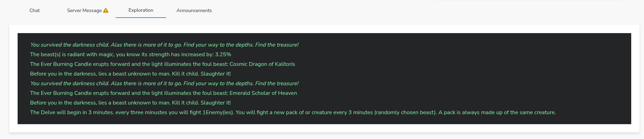Select the Exploration tab
This screenshot has height=139, width=644.
coord(141,10)
